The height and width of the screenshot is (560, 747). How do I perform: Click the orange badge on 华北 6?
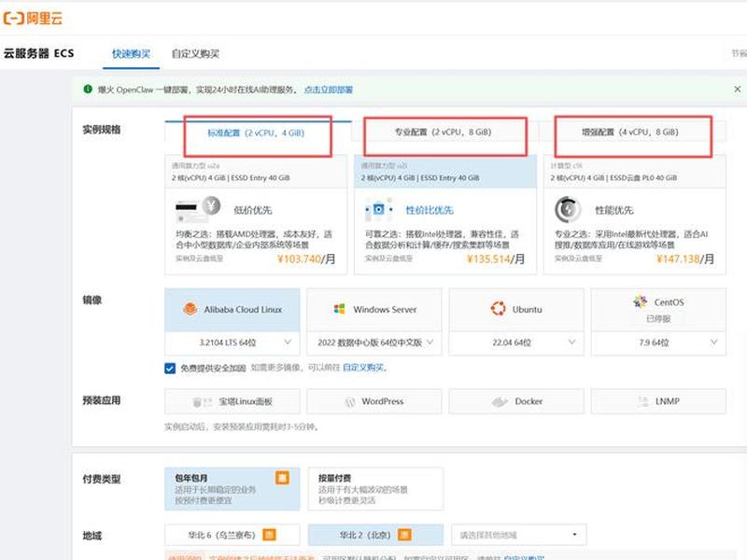point(269,535)
